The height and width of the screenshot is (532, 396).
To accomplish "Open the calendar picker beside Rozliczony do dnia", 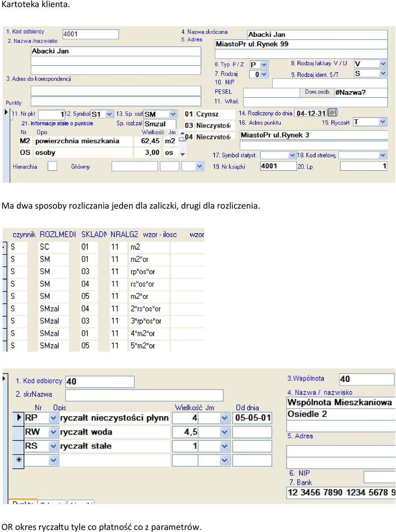I will (332, 113).
